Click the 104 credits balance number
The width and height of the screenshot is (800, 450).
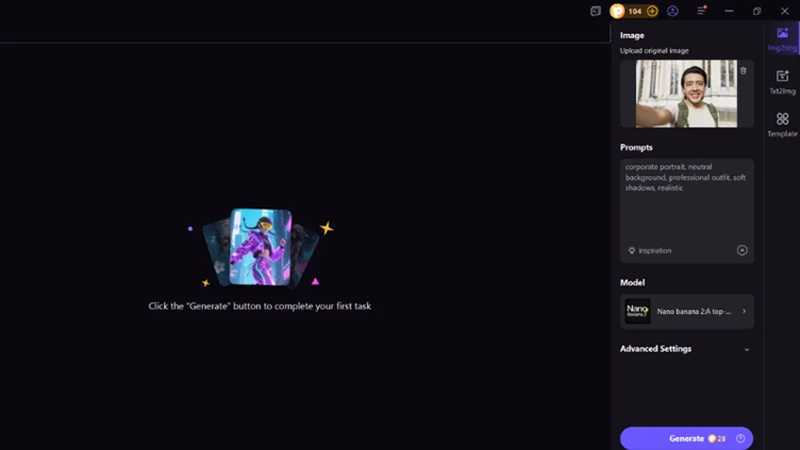click(x=635, y=11)
